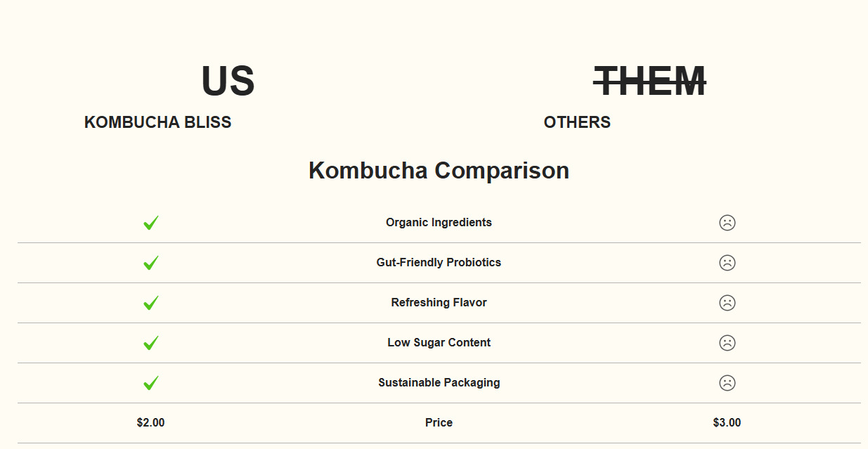The width and height of the screenshot is (868, 449).
Task: Click the Kombucha Comparison title
Action: pos(439,171)
